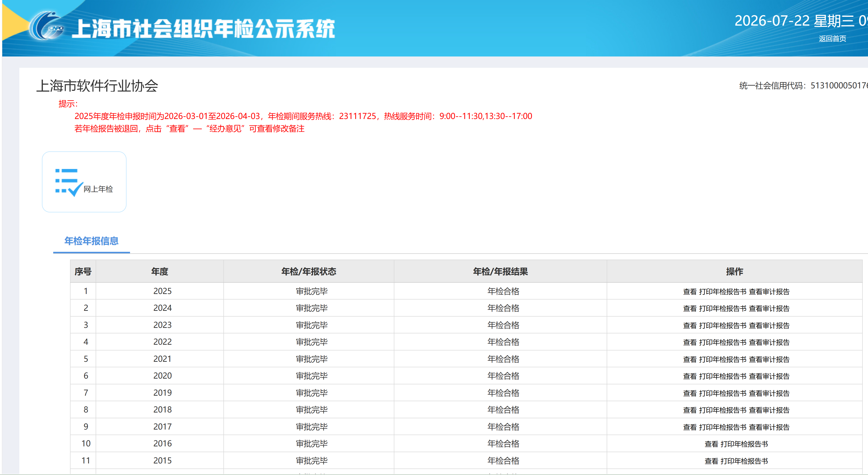The width and height of the screenshot is (868, 475).
Task: Open 查看审计报告 for year 2025
Action: coord(769,292)
